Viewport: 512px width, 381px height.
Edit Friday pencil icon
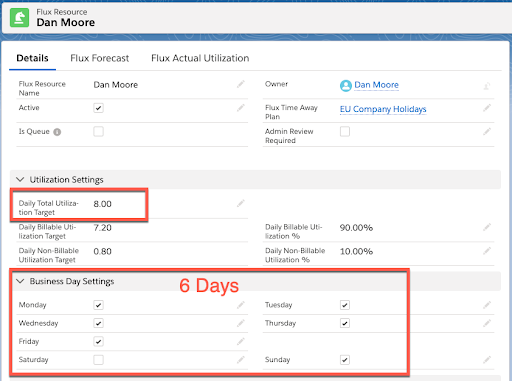coord(241,341)
